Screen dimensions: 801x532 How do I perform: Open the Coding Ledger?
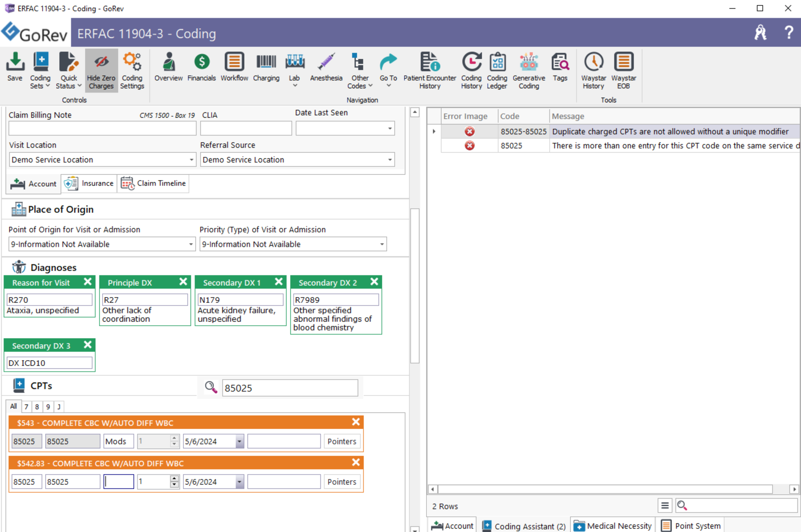tap(497, 71)
